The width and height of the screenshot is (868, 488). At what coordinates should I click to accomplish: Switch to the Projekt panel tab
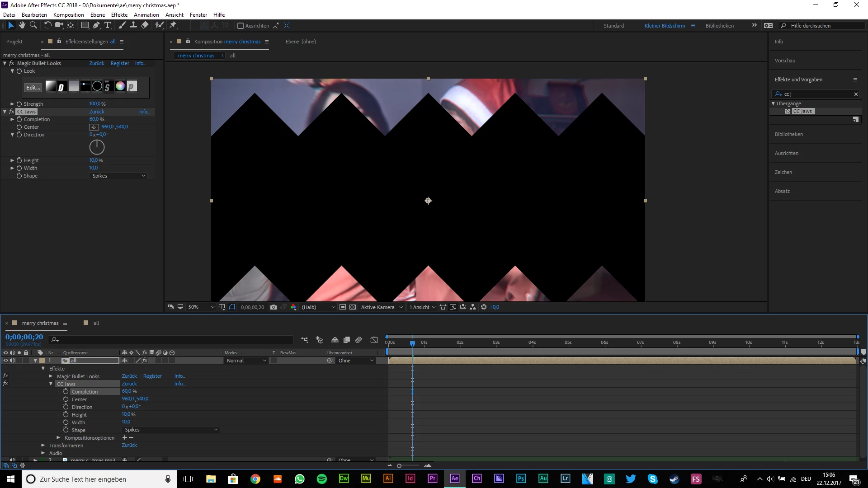tap(14, 42)
